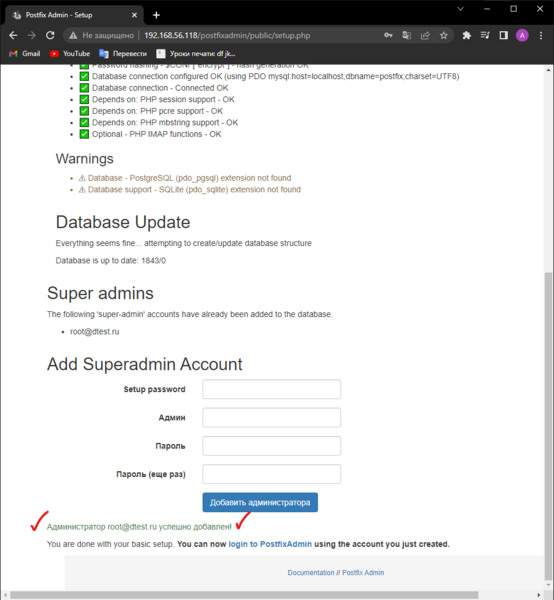554x600 pixels.
Task: Click the pdo_sqlite extension not found warning
Action: 194,189
